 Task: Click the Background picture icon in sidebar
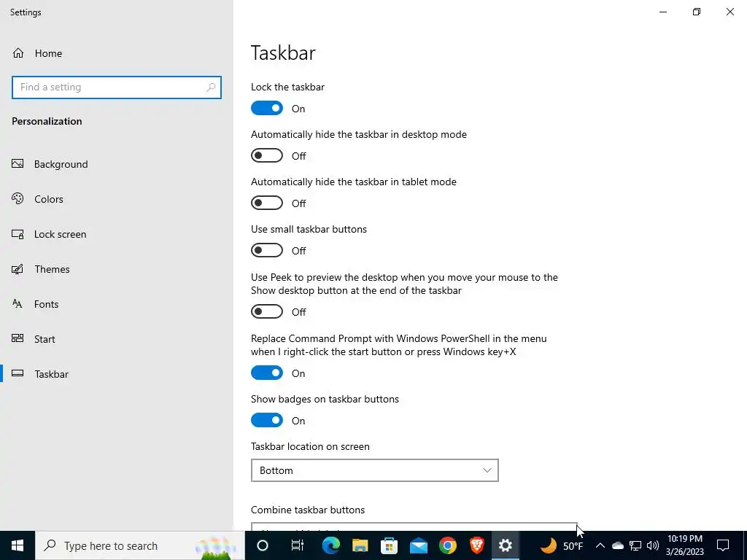click(18, 164)
